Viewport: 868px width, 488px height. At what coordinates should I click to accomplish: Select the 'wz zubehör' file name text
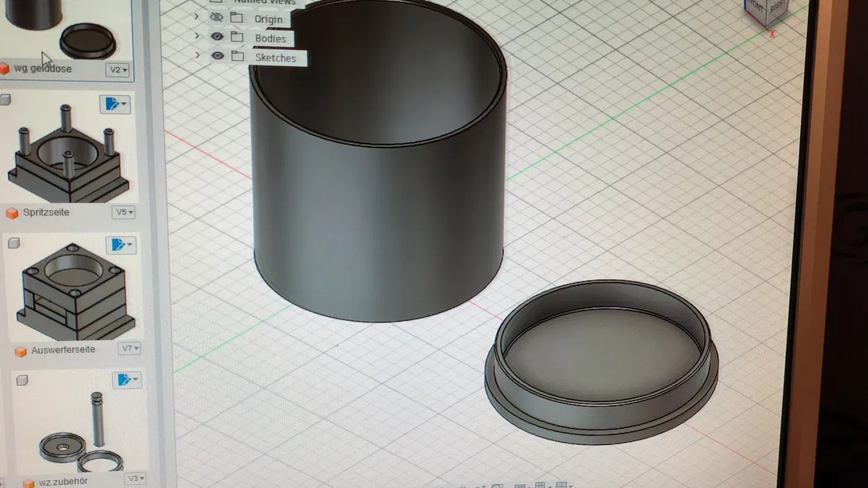click(x=63, y=481)
